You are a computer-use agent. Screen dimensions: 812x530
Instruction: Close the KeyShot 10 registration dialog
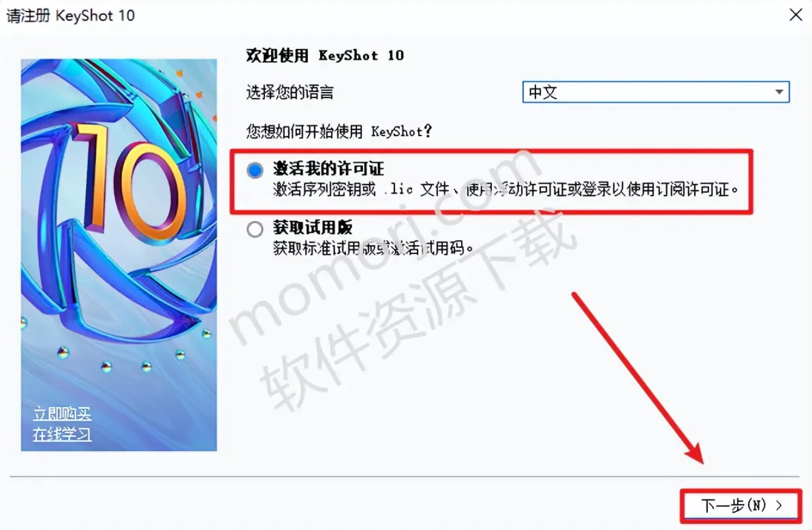796,14
